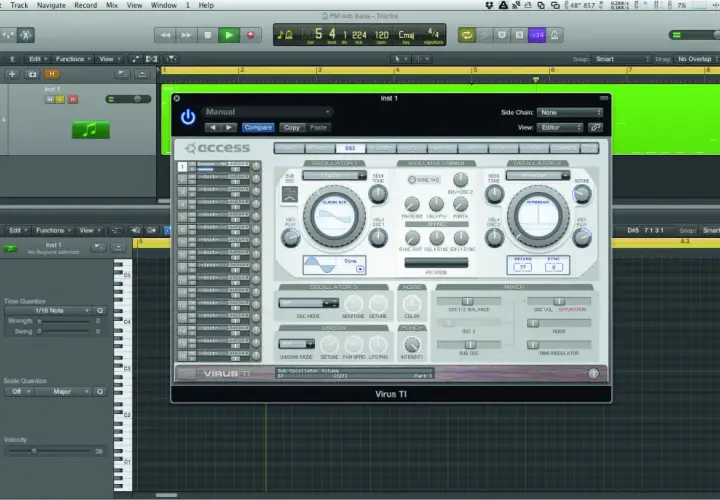The height and width of the screenshot is (500, 720).
Task: Toggle the purple count-in 1234 button
Action: [537, 35]
